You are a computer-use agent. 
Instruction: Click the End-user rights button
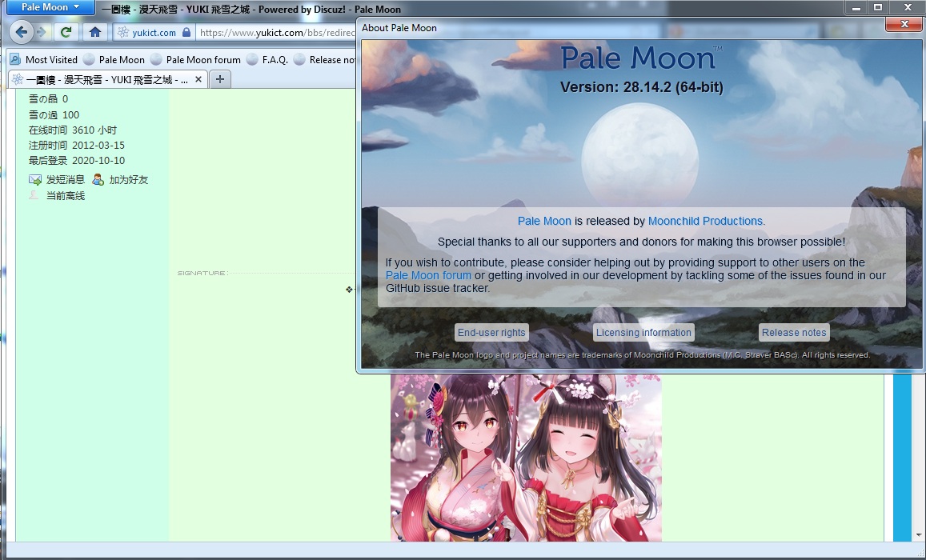point(491,332)
